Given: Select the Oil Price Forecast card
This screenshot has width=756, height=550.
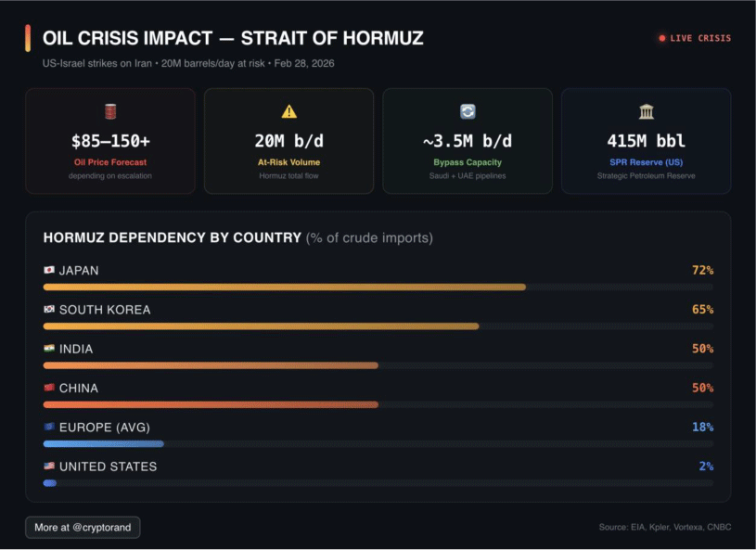Looking at the screenshot, I should click(x=110, y=141).
